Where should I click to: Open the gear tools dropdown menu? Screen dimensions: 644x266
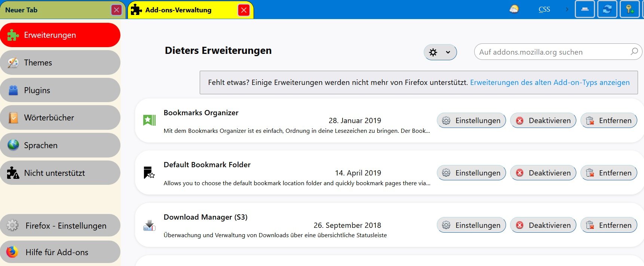(x=440, y=52)
